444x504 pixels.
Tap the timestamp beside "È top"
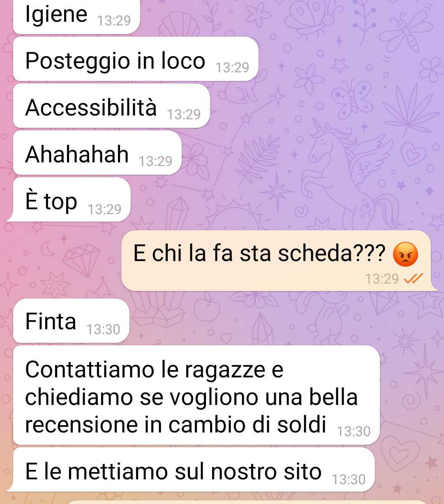point(104,210)
